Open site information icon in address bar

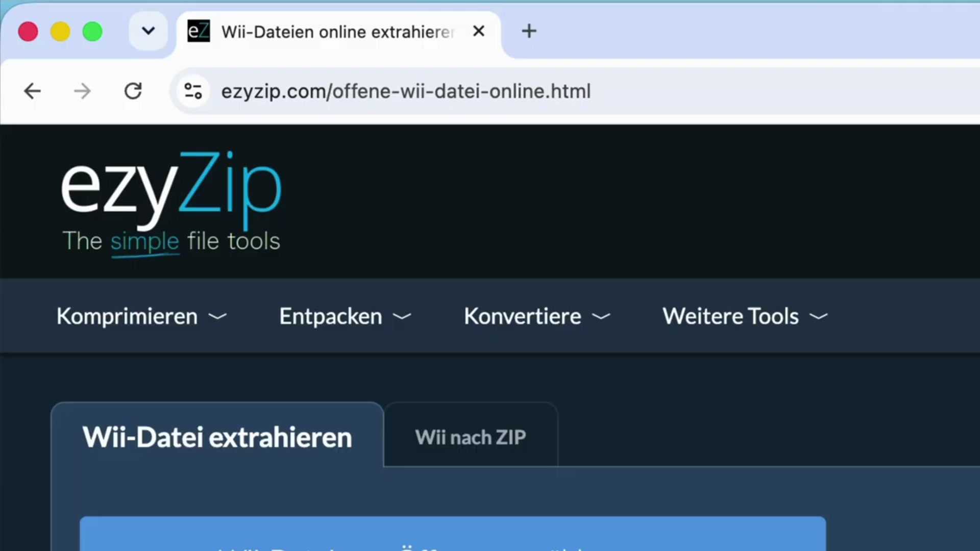193,91
